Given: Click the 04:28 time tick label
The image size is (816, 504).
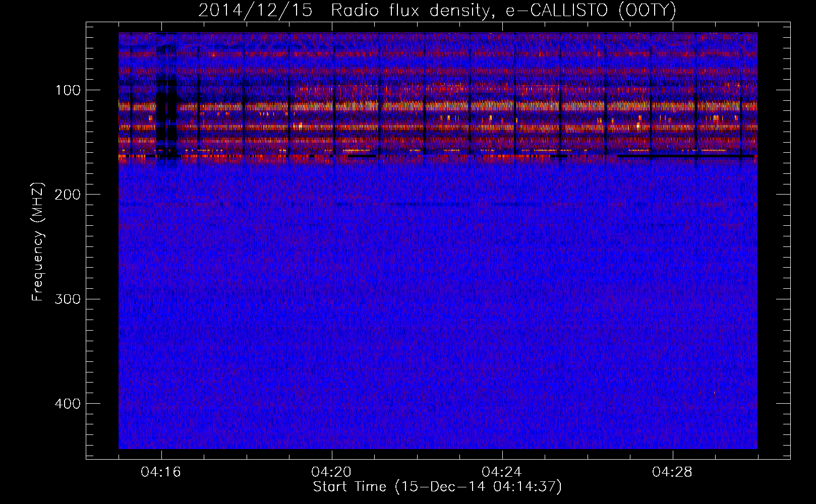Looking at the screenshot, I should coord(673,472).
